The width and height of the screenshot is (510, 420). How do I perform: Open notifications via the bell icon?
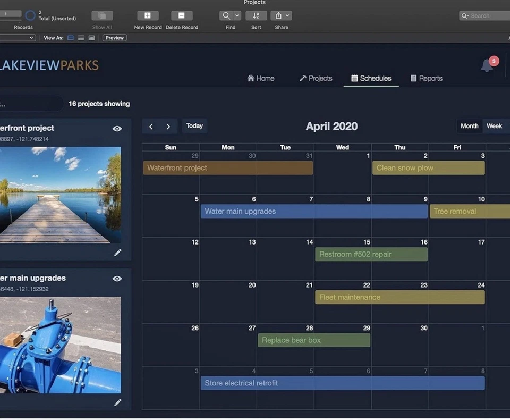(487, 65)
